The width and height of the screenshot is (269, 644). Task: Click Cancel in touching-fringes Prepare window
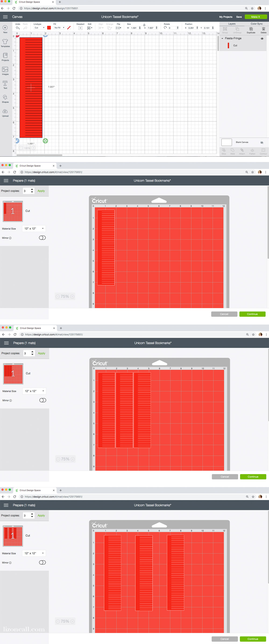click(x=225, y=477)
